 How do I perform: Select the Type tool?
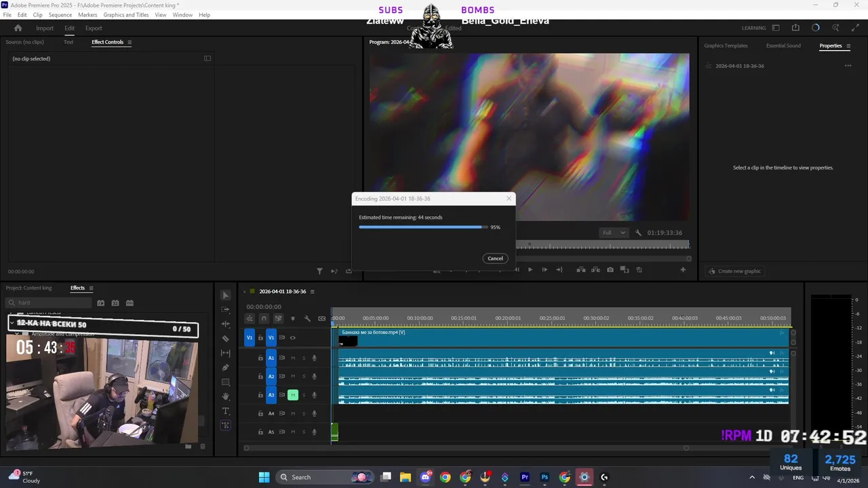(226, 411)
